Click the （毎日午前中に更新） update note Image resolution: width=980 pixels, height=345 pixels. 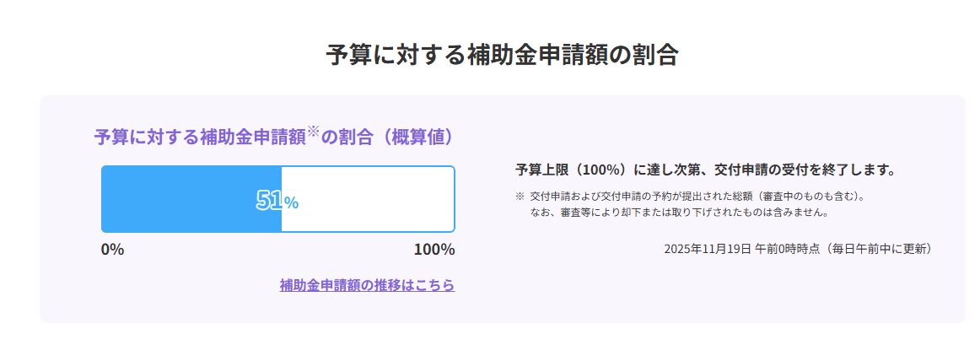pos(878,249)
